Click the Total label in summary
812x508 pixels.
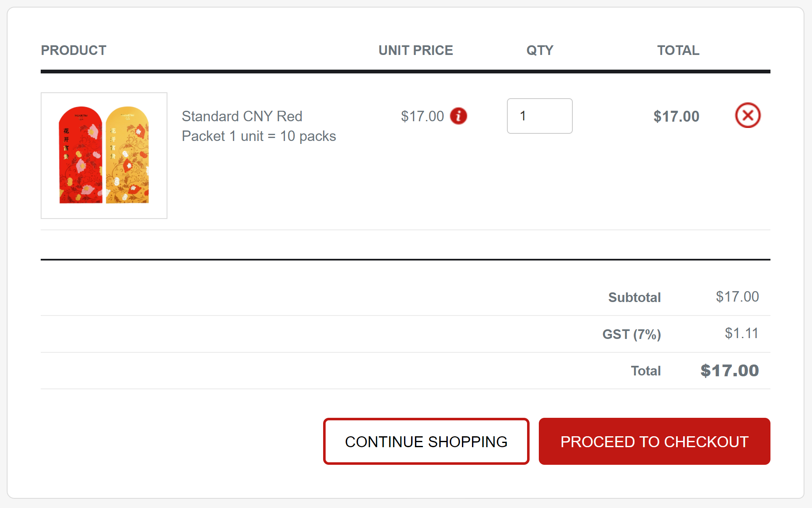point(645,371)
